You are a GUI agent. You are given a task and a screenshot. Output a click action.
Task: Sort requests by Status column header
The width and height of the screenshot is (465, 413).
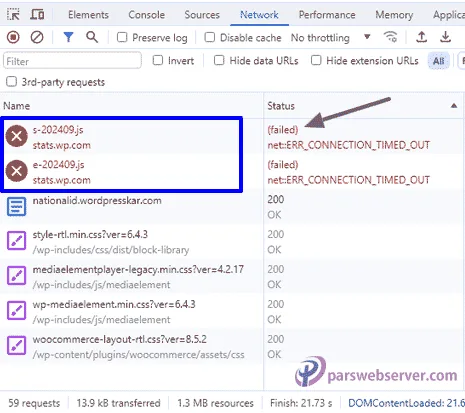click(x=363, y=106)
